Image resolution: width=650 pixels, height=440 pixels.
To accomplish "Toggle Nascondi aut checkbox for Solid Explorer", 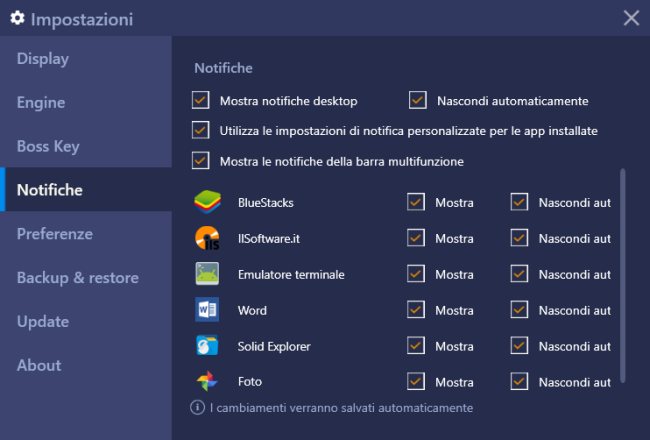I will [519, 345].
